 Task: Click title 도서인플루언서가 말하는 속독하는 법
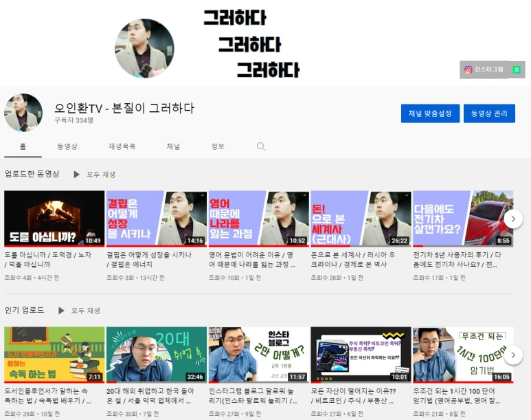click(47, 395)
